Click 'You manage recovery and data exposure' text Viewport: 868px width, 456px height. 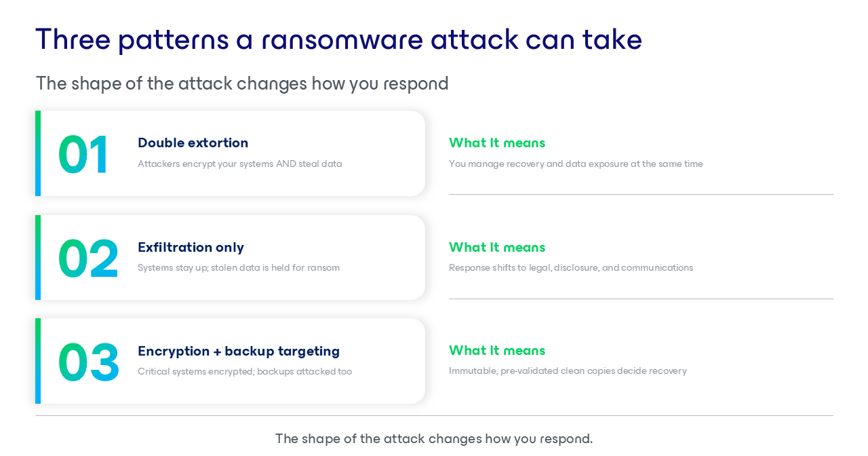pos(576,164)
